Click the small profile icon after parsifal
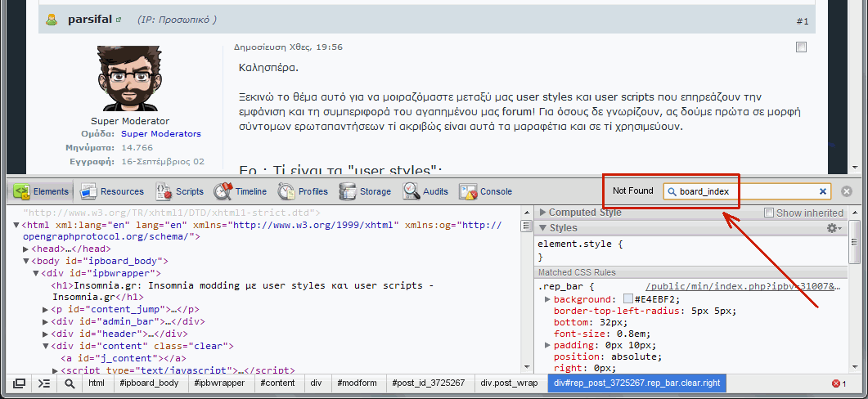 pyautogui.click(x=119, y=20)
